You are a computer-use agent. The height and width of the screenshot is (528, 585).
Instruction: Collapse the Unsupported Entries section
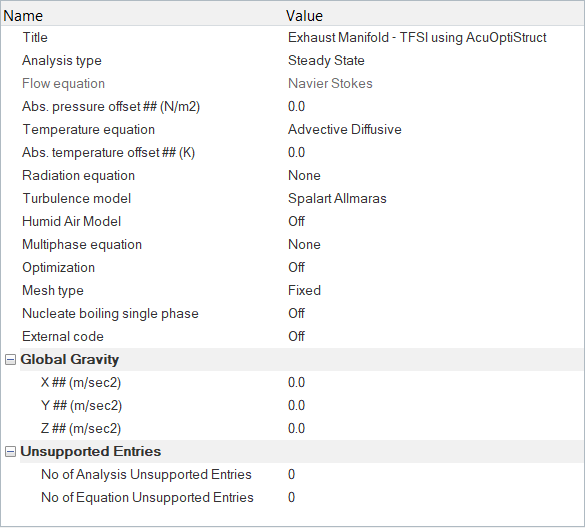(x=10, y=452)
